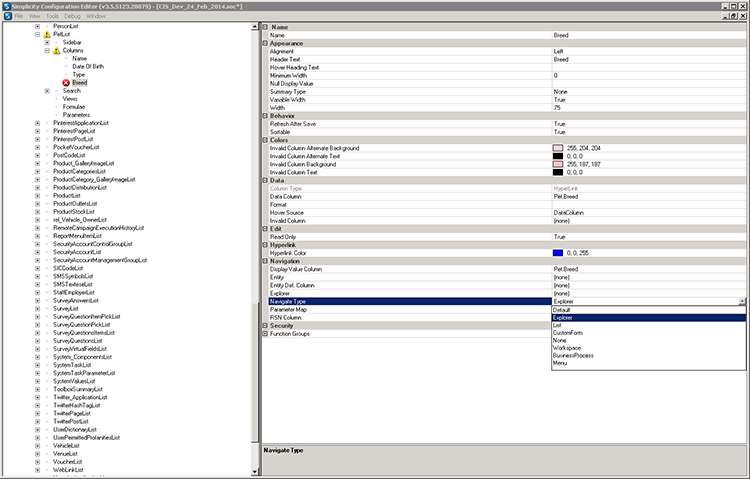Image resolution: width=750 pixels, height=479 pixels.
Task: Open the Debug menu
Action: 72,16
